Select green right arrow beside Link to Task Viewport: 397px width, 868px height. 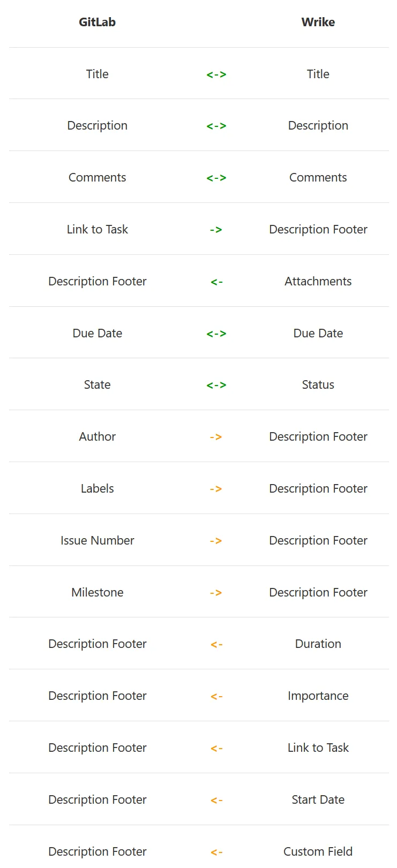[x=216, y=230]
